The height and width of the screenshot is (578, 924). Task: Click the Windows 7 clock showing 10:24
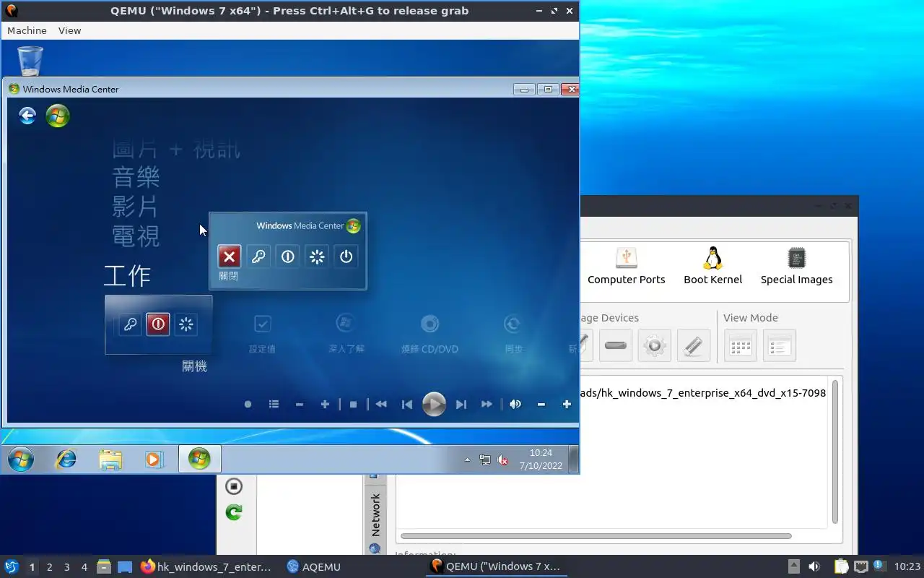tap(541, 460)
